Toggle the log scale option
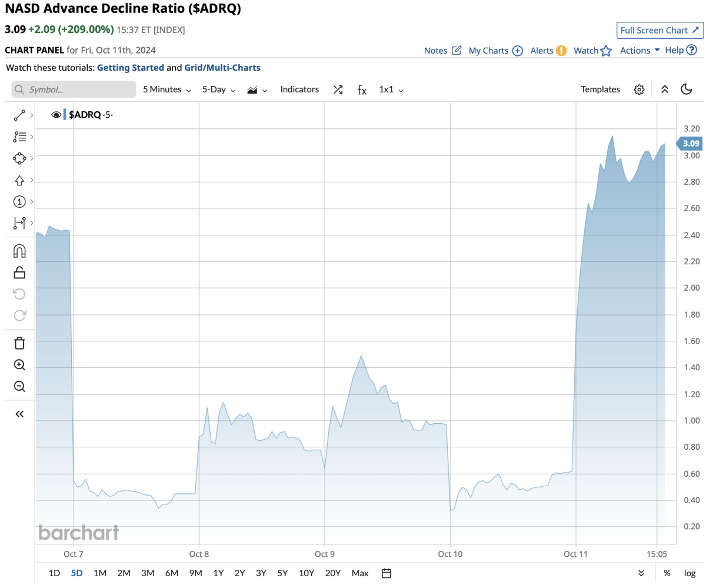706x588 pixels. tap(689, 573)
